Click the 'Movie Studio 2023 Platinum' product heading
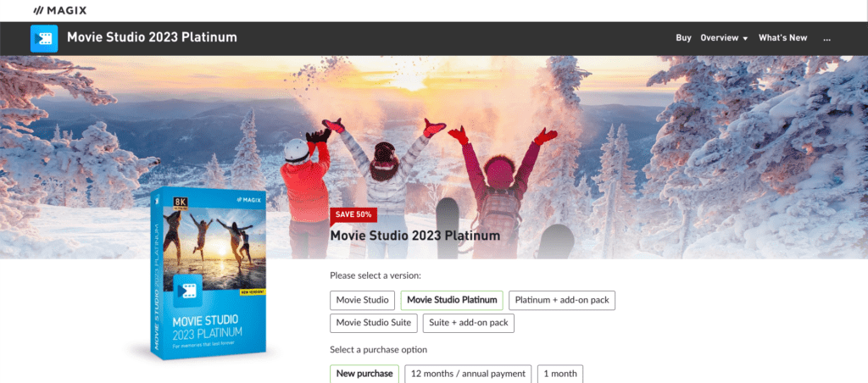868x383 pixels. 415,236
